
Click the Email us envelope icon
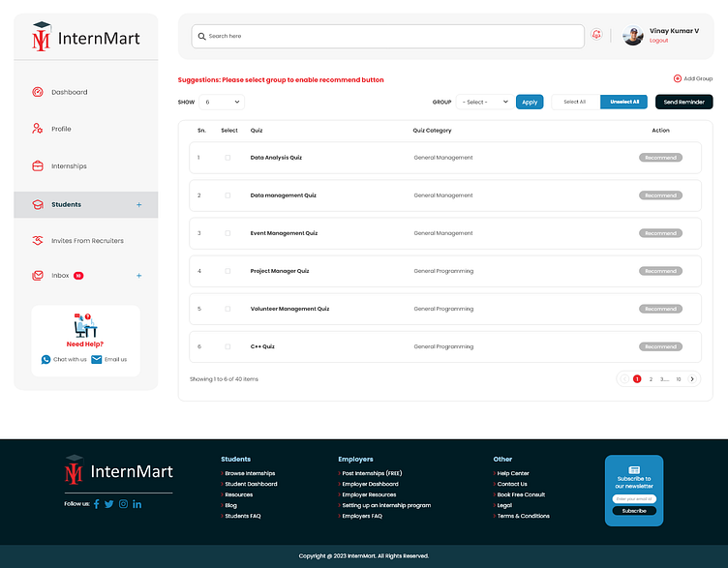click(97, 359)
